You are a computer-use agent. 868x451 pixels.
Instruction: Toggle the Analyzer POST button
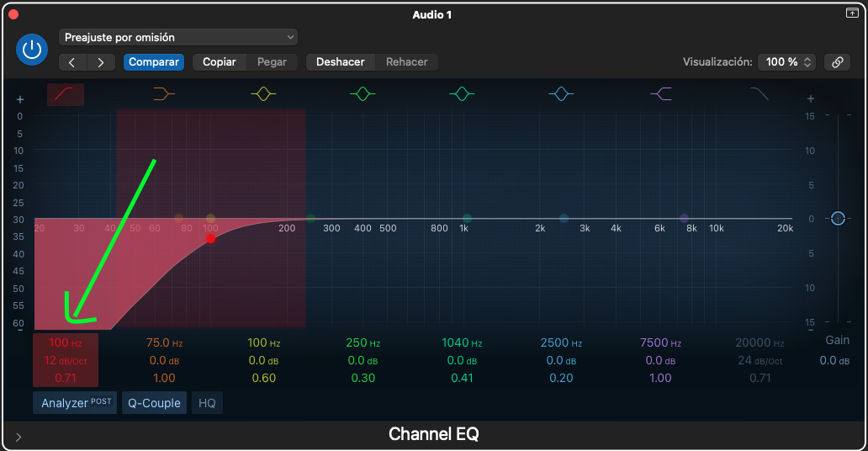pyautogui.click(x=76, y=403)
